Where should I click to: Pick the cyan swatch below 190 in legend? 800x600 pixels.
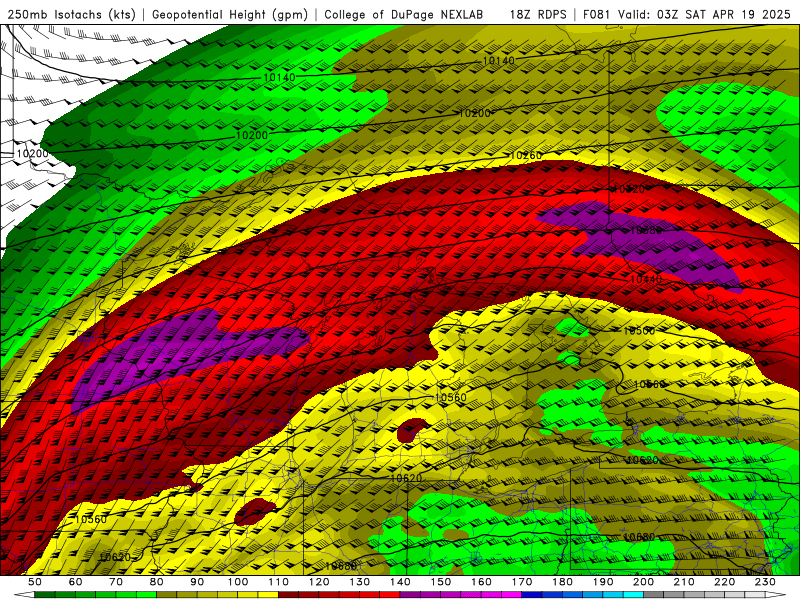click(613, 594)
